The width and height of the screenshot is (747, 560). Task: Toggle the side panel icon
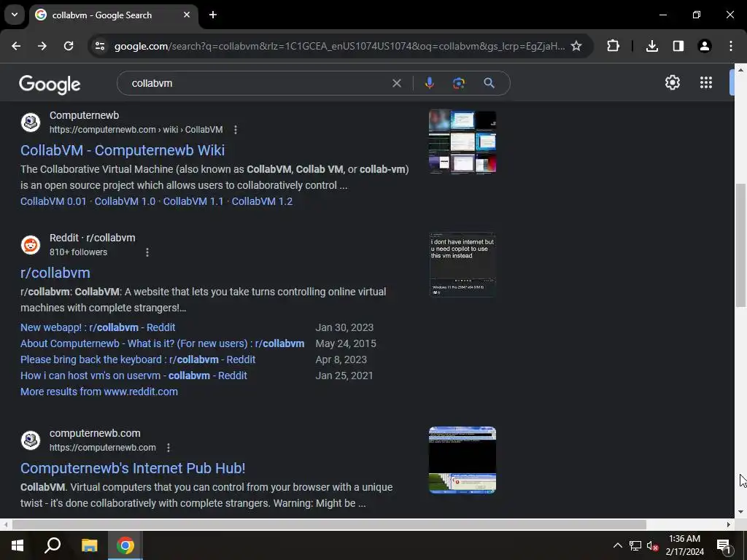[678, 46]
